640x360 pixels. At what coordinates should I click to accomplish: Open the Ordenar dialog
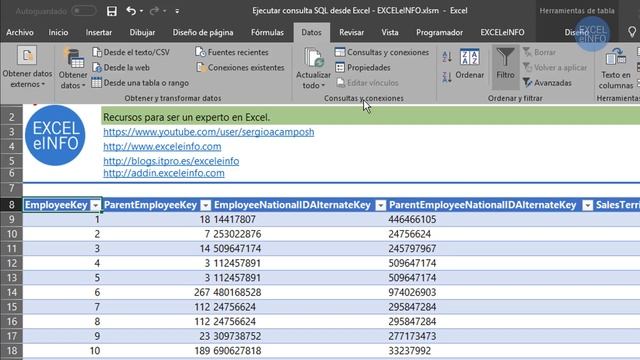(x=469, y=63)
